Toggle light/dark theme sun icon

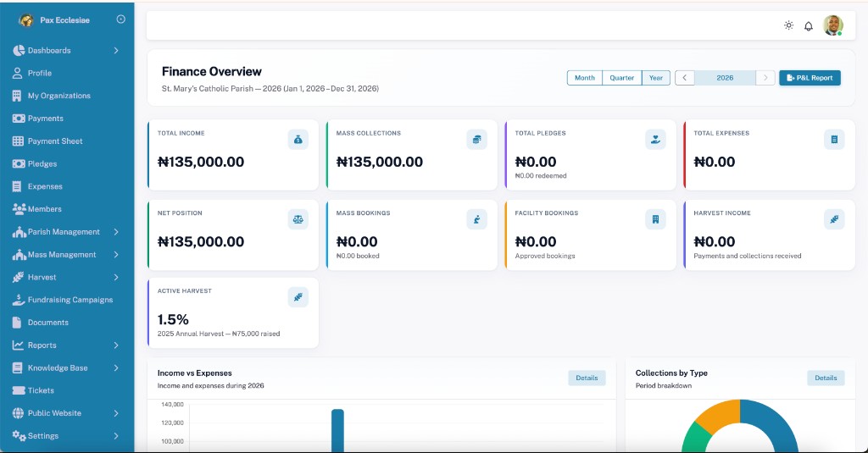[789, 25]
